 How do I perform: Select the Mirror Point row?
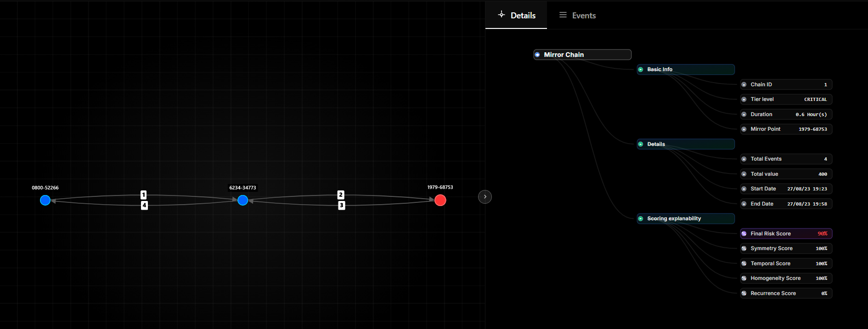pyautogui.click(x=786, y=129)
